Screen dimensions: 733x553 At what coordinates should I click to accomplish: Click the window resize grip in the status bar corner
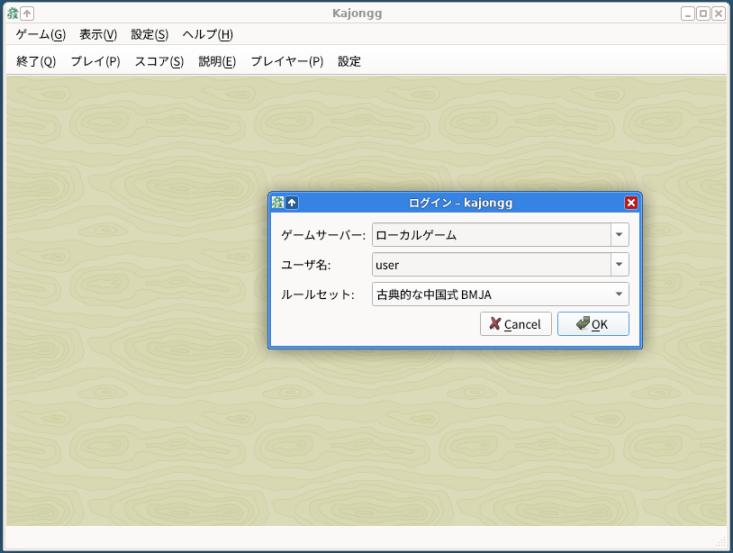(720, 542)
